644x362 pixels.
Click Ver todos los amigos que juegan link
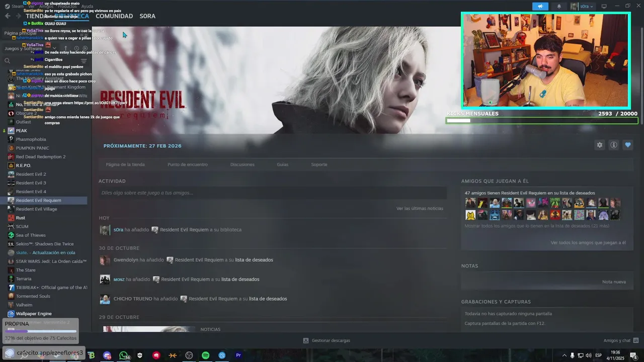588,242
